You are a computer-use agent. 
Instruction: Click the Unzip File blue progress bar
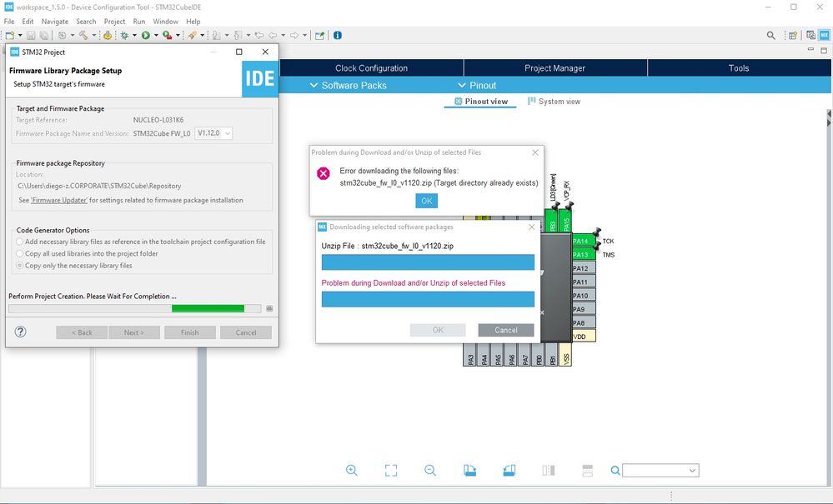pyautogui.click(x=429, y=262)
